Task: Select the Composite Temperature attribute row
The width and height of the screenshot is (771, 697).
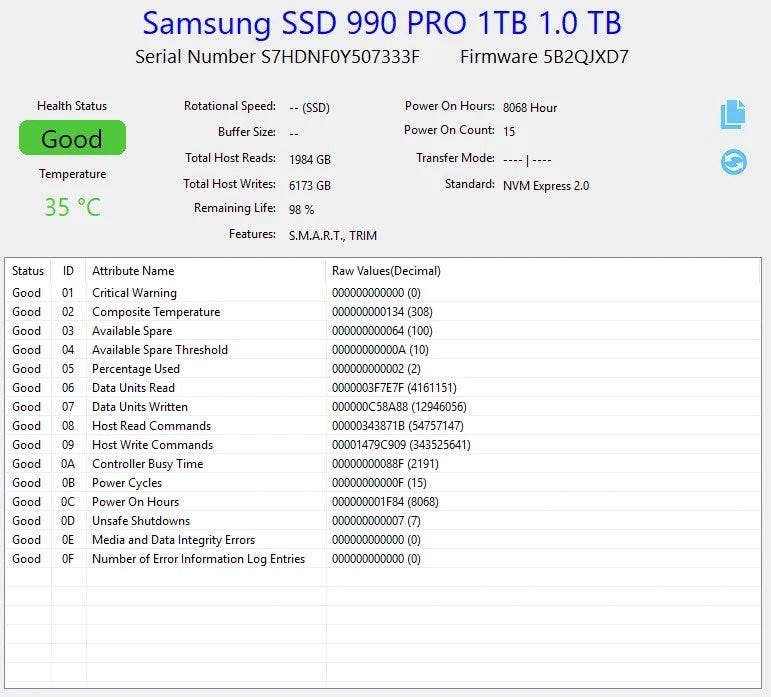Action: (x=383, y=312)
